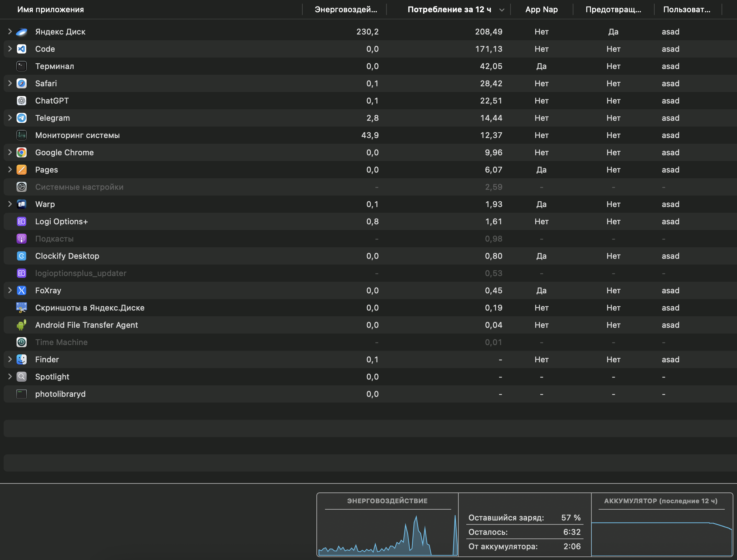Image resolution: width=737 pixels, height=560 pixels.
Task: Click the Яндекс Диск app icon
Action: pyautogui.click(x=22, y=32)
